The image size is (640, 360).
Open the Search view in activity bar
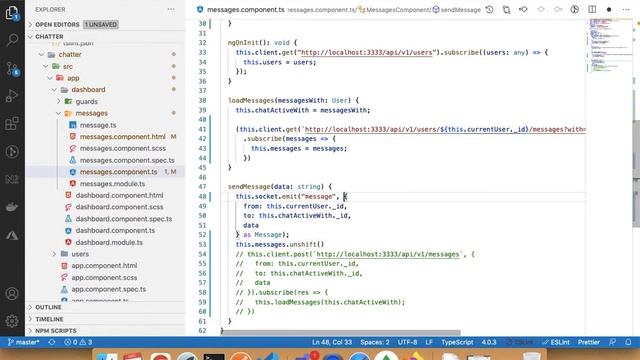click(12, 40)
